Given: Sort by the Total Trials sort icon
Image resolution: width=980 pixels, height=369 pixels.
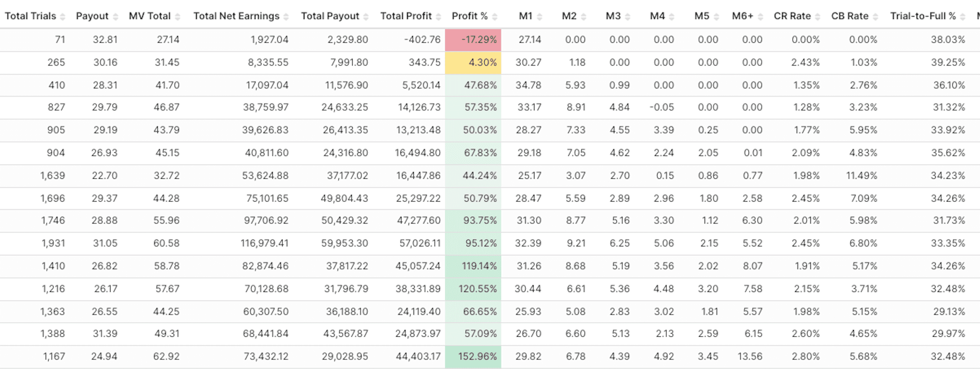Looking at the screenshot, I should click(63, 17).
